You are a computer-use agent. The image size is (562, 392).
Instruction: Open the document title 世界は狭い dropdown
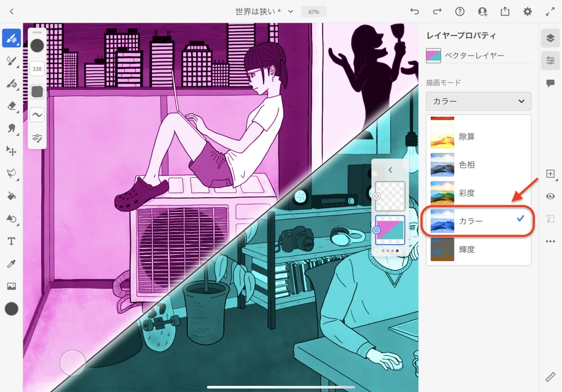coord(265,12)
